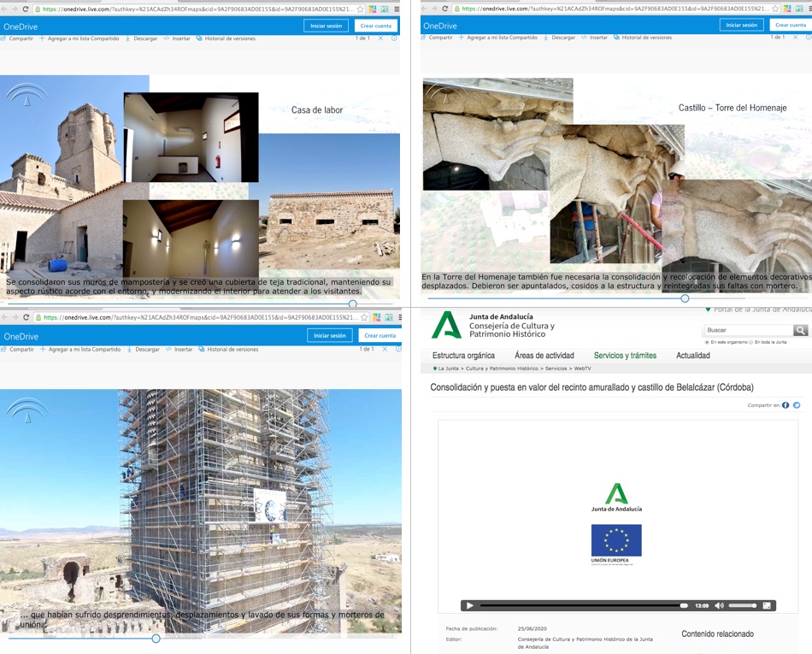Close the viewer in scaffolding tower window
The width and height of the screenshot is (812, 654).
(x=385, y=350)
